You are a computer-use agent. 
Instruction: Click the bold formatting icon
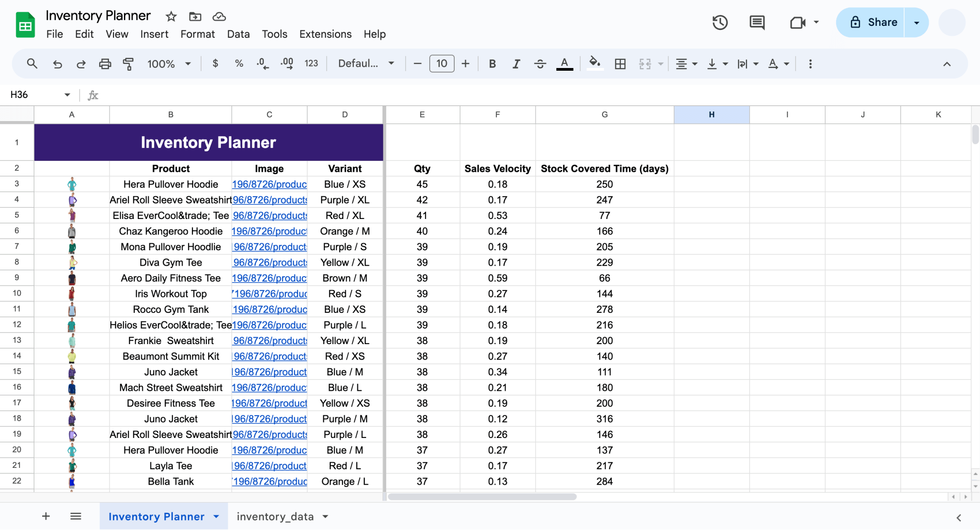[x=492, y=63]
